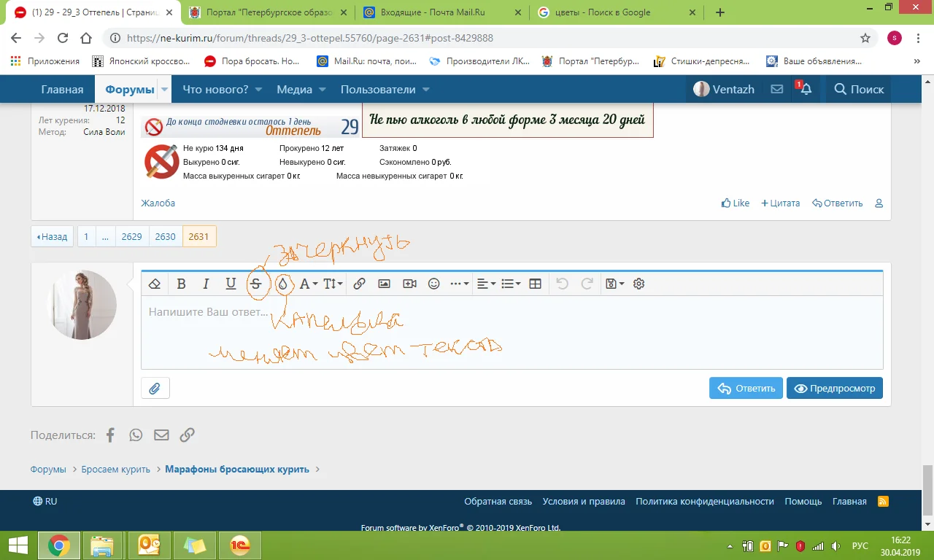This screenshot has height=560, width=934.
Task: Switch to the Форумы menu item
Action: [x=128, y=88]
